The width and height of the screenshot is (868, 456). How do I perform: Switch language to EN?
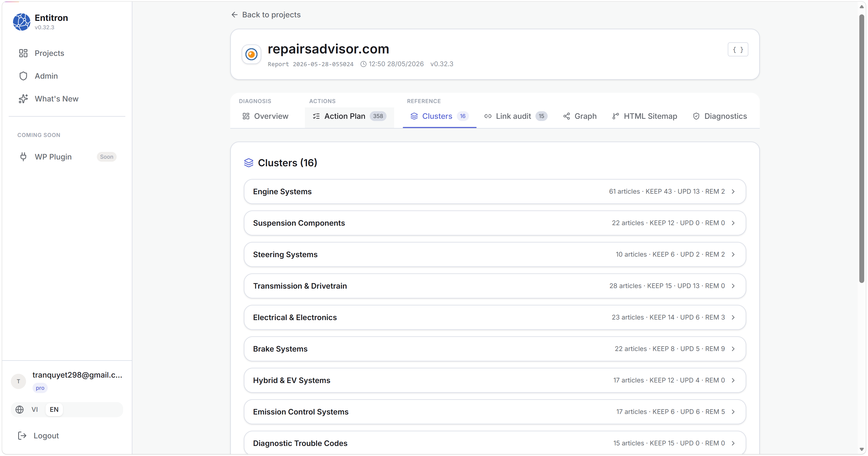coord(54,410)
